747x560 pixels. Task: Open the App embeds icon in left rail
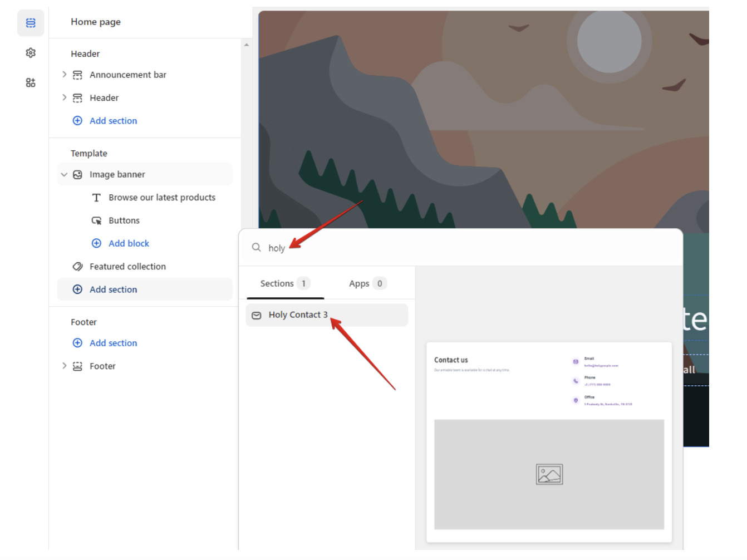(x=31, y=83)
